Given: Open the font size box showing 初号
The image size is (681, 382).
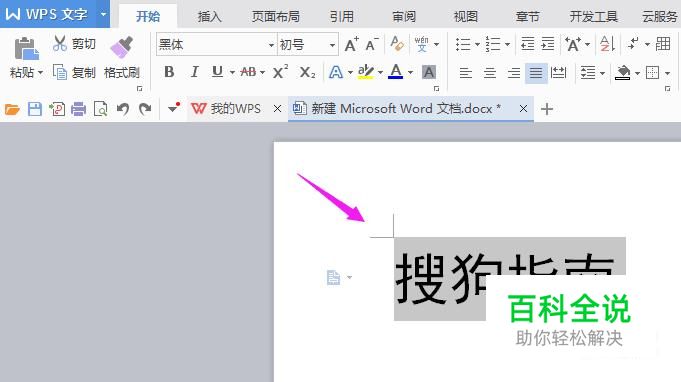Looking at the screenshot, I should coord(308,44).
